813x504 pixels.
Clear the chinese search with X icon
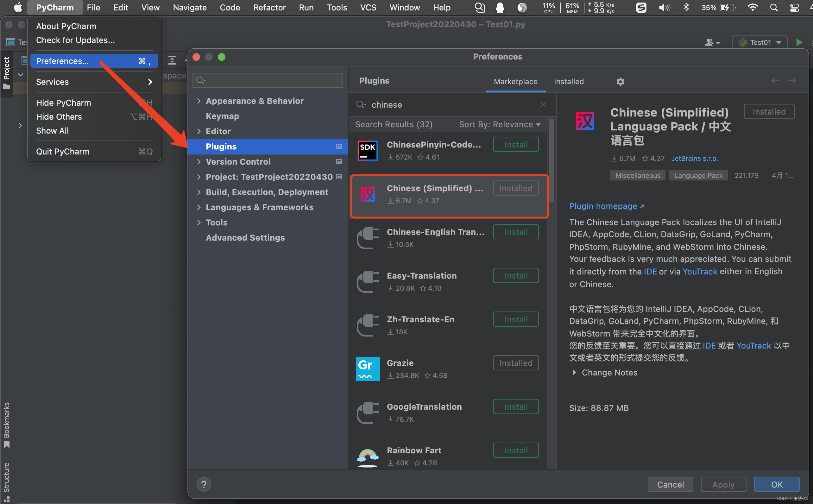pyautogui.click(x=543, y=105)
